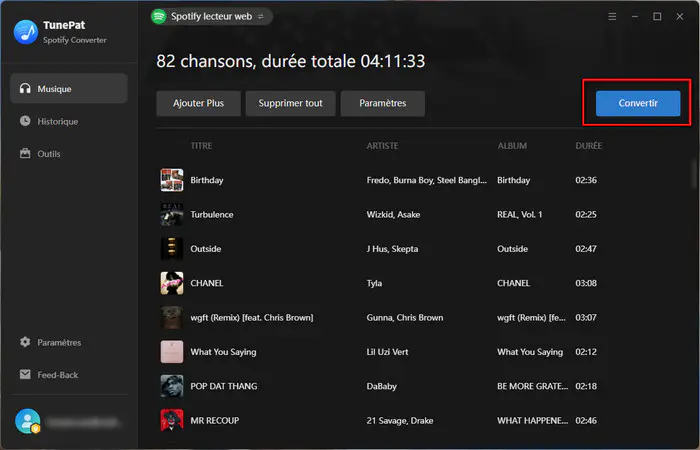Click the Outside album cover thumbnail
The width and height of the screenshot is (700, 450).
point(172,249)
